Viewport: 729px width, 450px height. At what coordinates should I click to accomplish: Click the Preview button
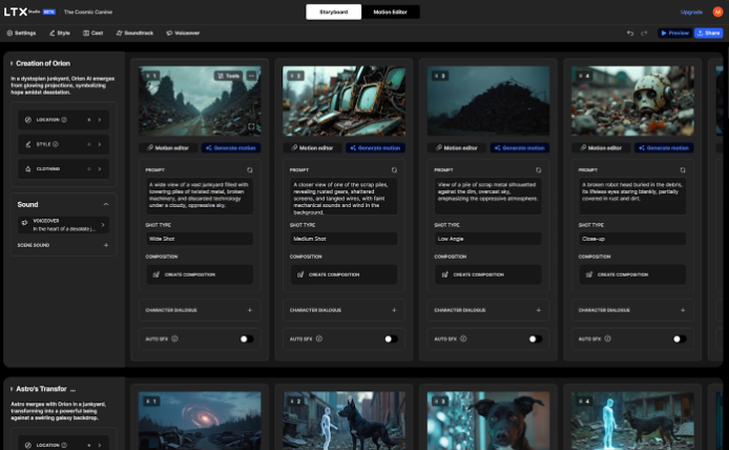pos(675,33)
